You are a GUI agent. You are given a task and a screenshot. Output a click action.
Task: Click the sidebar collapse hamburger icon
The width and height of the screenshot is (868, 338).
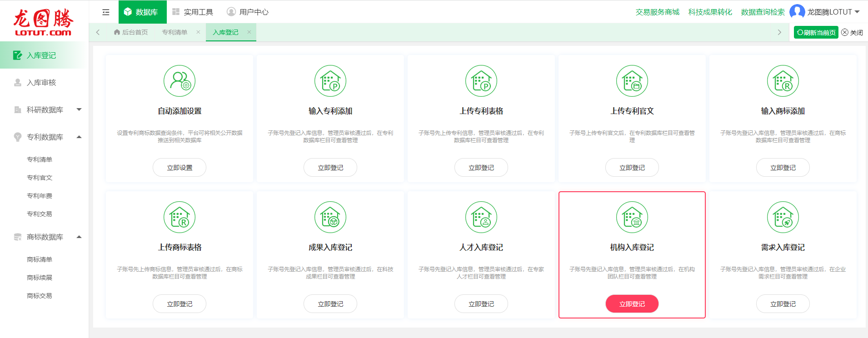pos(106,12)
